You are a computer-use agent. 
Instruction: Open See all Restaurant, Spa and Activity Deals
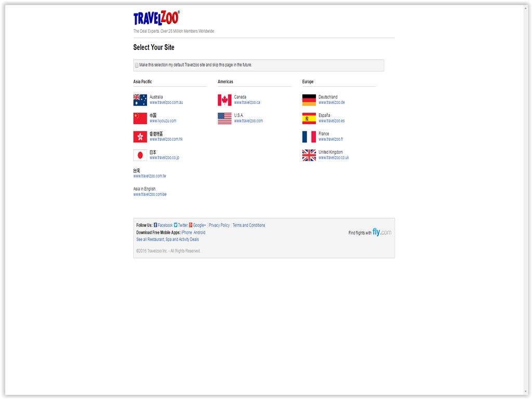167,240
